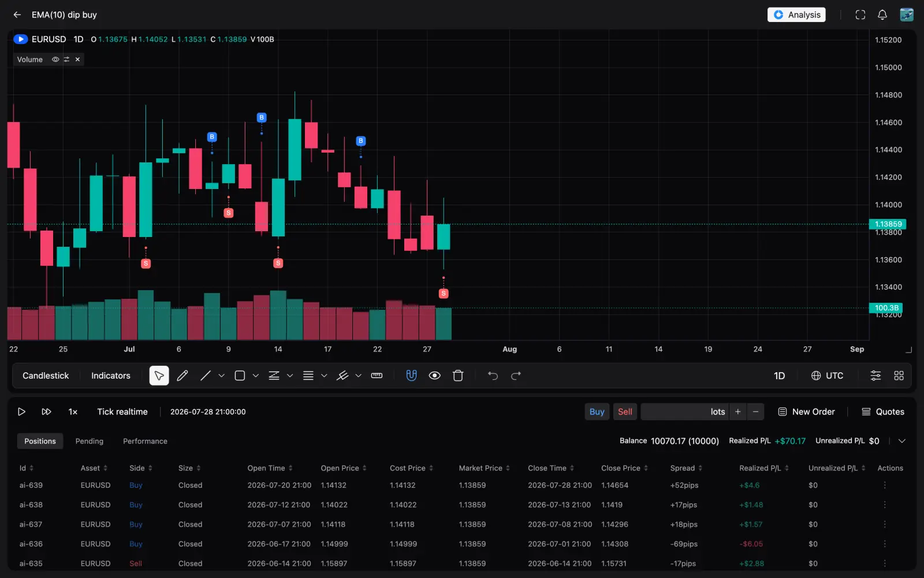The image size is (924, 578).
Task: Open Volume indicator settings
Action: [66, 60]
